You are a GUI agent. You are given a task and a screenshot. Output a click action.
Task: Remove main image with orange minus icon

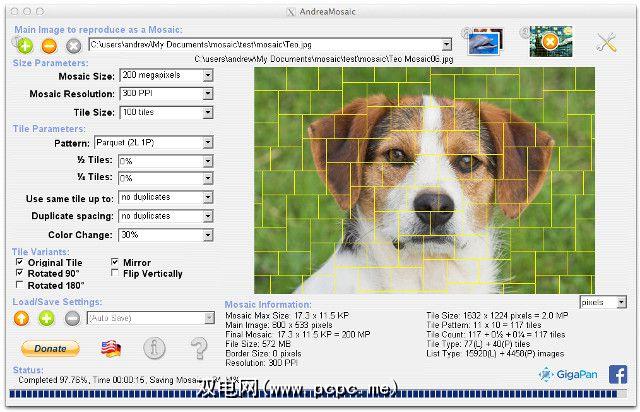click(49, 46)
